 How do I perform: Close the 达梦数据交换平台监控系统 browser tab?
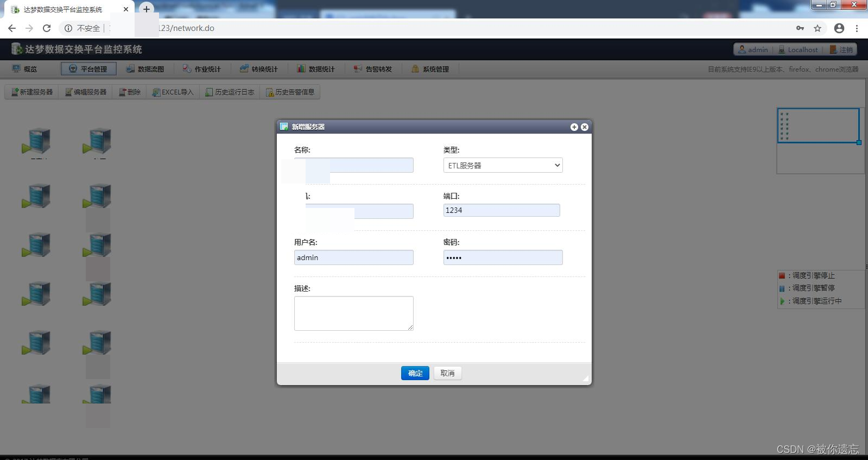click(126, 9)
